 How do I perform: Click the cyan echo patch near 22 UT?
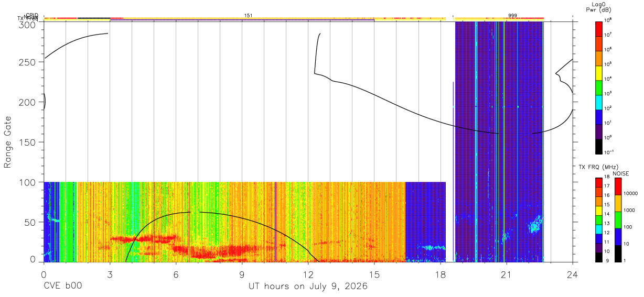pyautogui.click(x=535, y=225)
